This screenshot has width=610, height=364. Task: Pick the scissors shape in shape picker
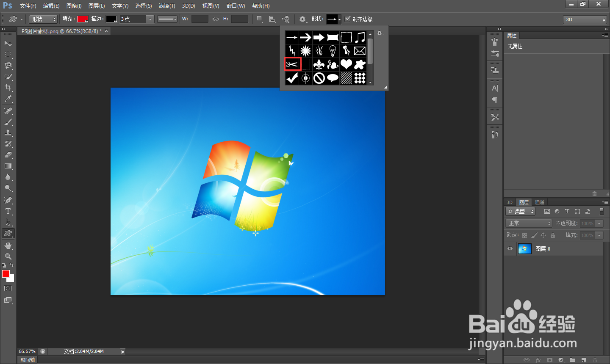292,64
